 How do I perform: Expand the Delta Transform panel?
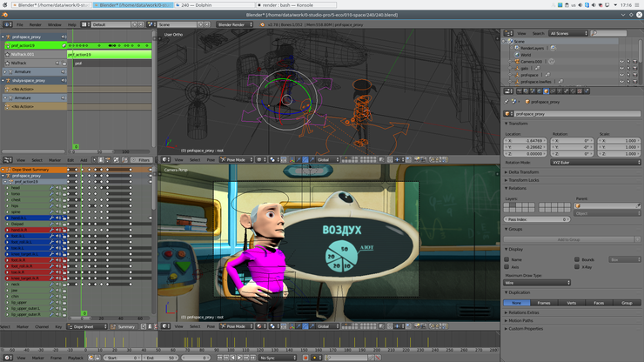pos(524,172)
